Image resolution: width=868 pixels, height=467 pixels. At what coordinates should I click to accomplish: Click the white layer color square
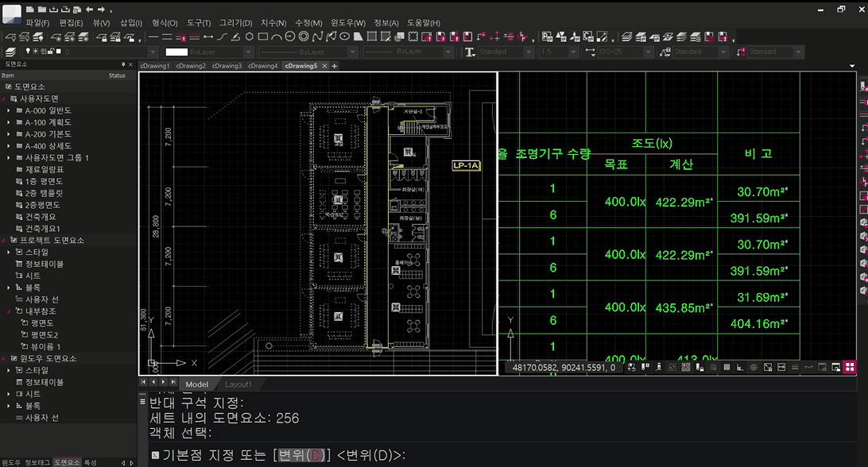[x=59, y=52]
